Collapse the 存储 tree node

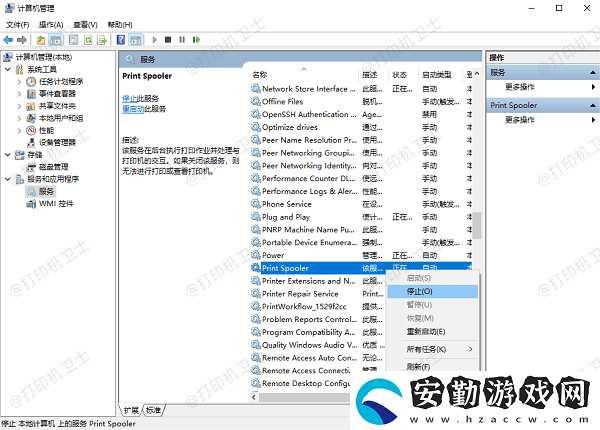click(x=8, y=155)
